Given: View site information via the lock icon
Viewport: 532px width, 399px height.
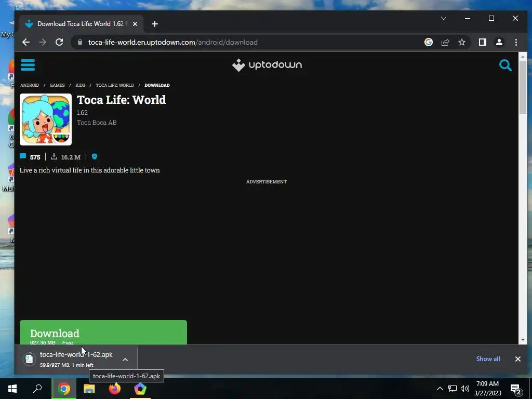Looking at the screenshot, I should pos(79,42).
